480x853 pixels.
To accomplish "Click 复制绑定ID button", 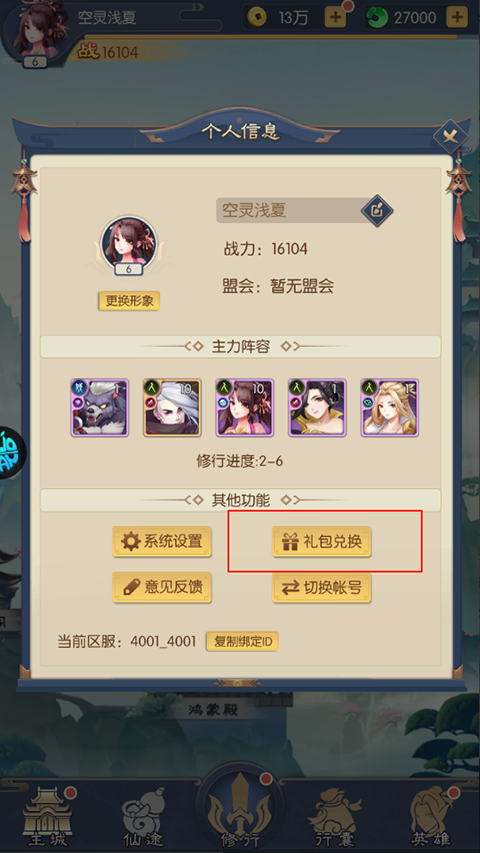I will 243,641.
